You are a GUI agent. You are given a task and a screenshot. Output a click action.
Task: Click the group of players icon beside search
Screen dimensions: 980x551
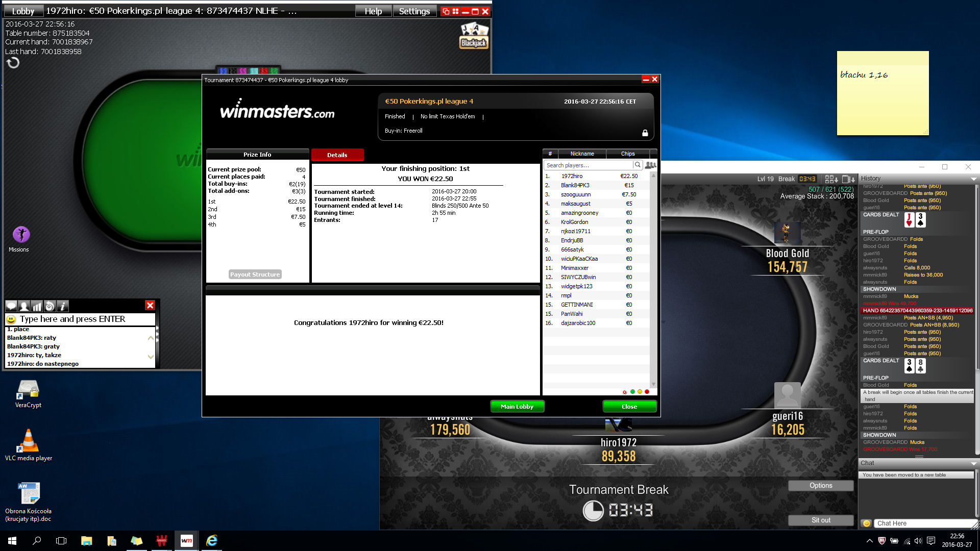pyautogui.click(x=650, y=165)
